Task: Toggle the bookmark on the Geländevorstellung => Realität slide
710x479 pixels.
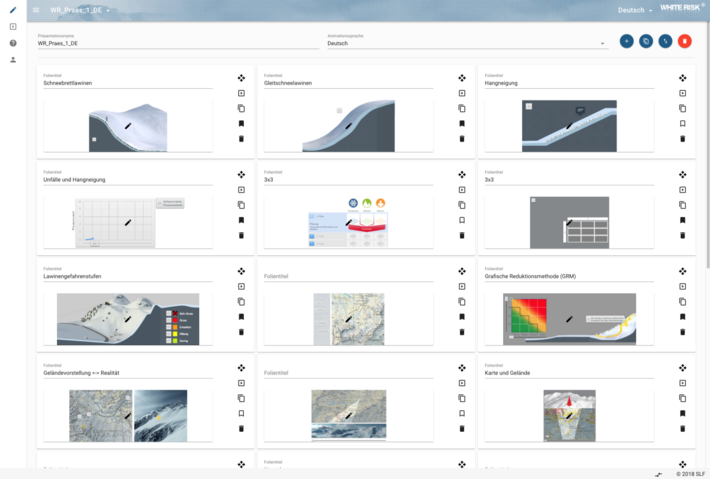Action: click(x=241, y=413)
